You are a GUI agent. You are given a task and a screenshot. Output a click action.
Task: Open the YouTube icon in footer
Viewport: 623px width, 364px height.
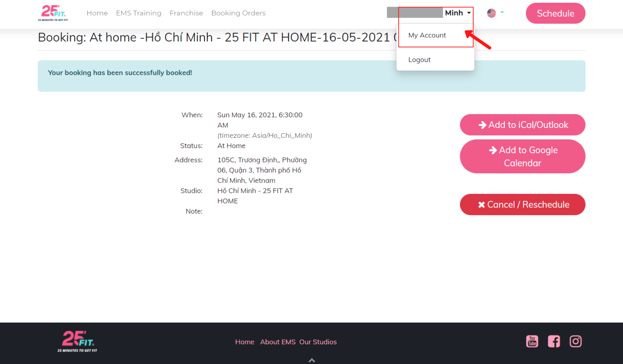coord(532,341)
